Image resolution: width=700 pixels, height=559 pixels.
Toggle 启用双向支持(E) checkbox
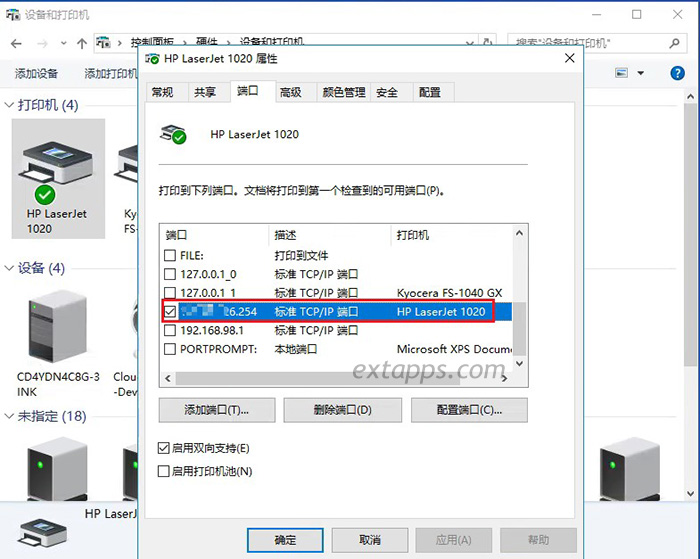163,448
